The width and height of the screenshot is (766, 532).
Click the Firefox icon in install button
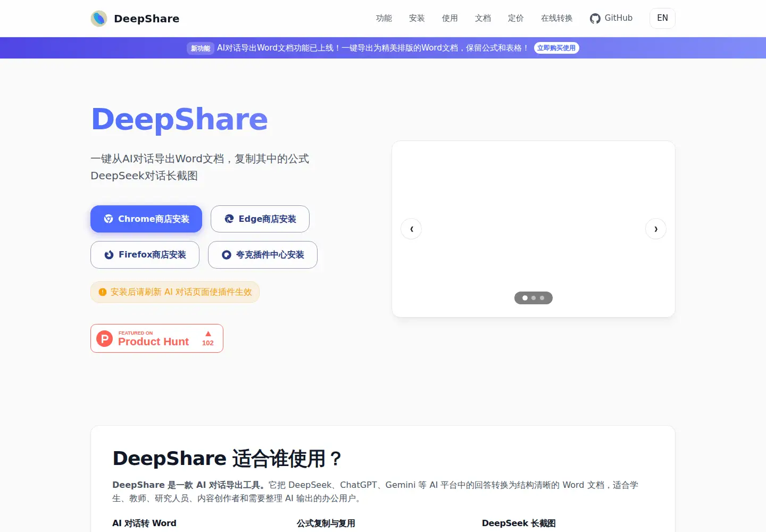[109, 255]
